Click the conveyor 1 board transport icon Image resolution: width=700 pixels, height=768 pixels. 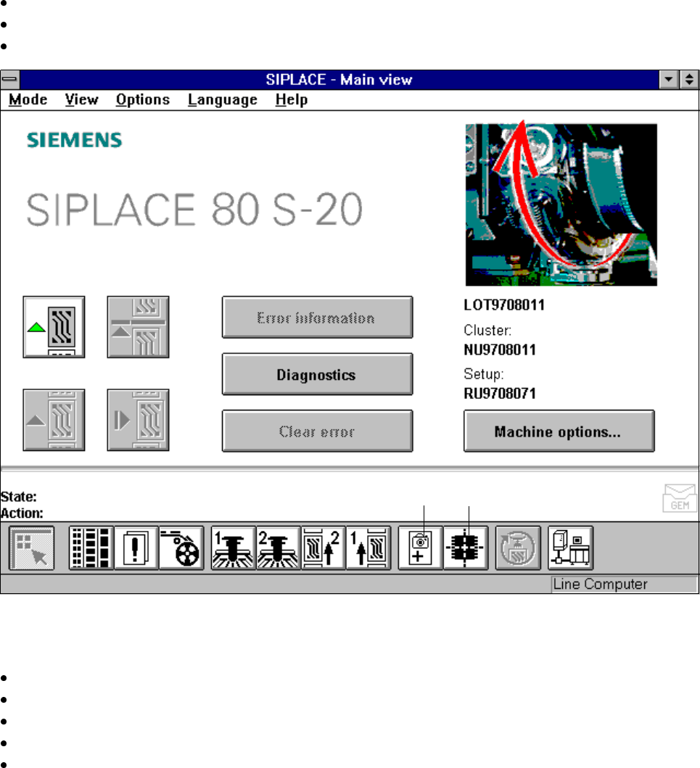coord(368,548)
